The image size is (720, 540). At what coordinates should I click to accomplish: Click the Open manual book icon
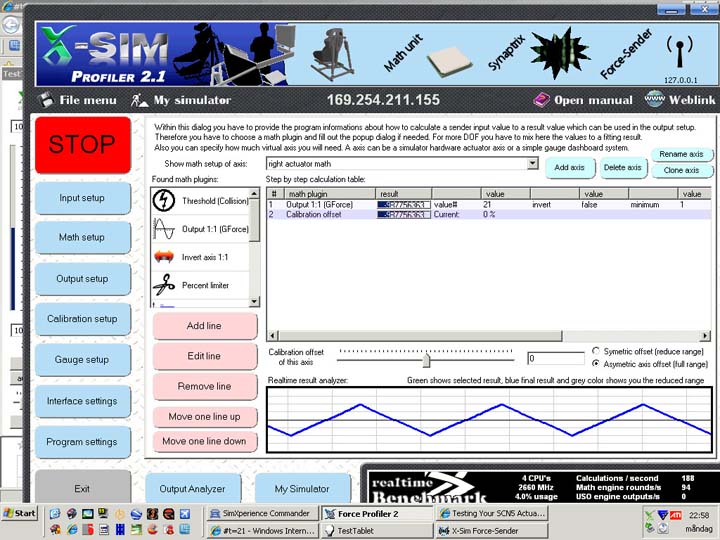point(541,100)
